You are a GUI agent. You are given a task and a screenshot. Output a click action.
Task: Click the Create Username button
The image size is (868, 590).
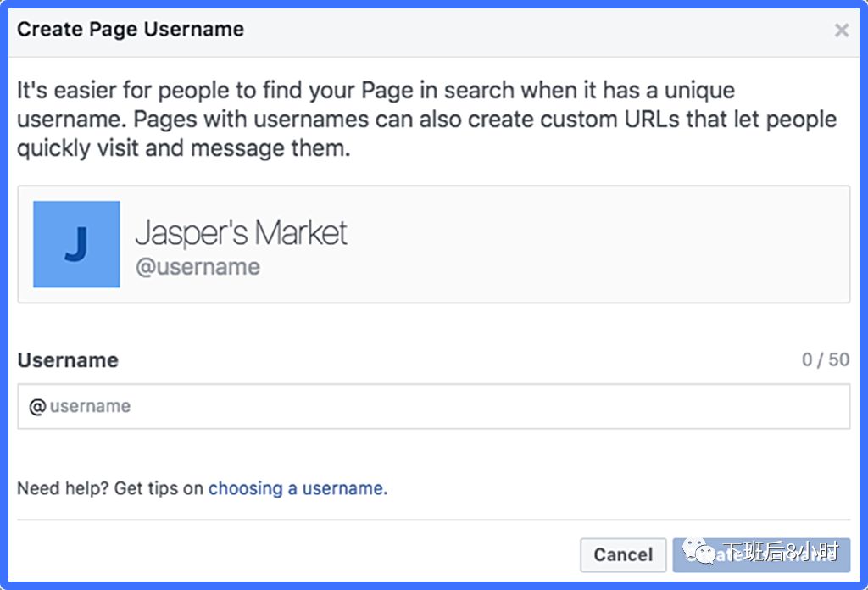coord(761,554)
